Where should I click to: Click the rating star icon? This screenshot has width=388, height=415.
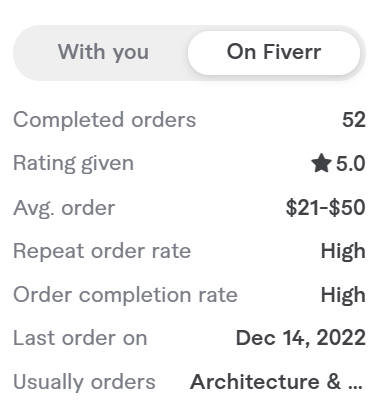coord(321,163)
